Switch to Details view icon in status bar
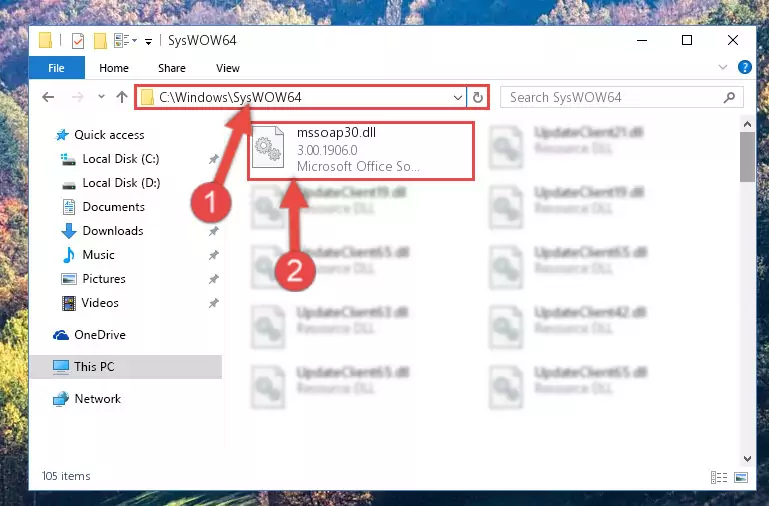Image resolution: width=769 pixels, height=506 pixels. click(719, 477)
